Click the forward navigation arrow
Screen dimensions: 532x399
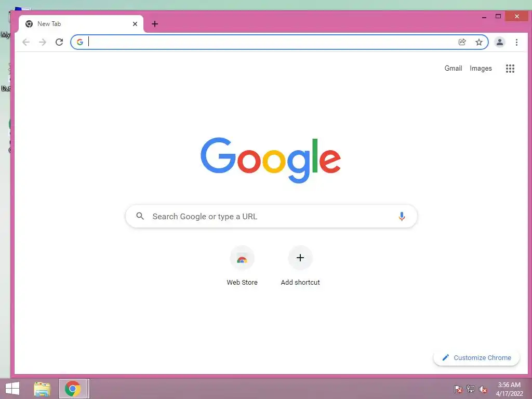coord(43,42)
